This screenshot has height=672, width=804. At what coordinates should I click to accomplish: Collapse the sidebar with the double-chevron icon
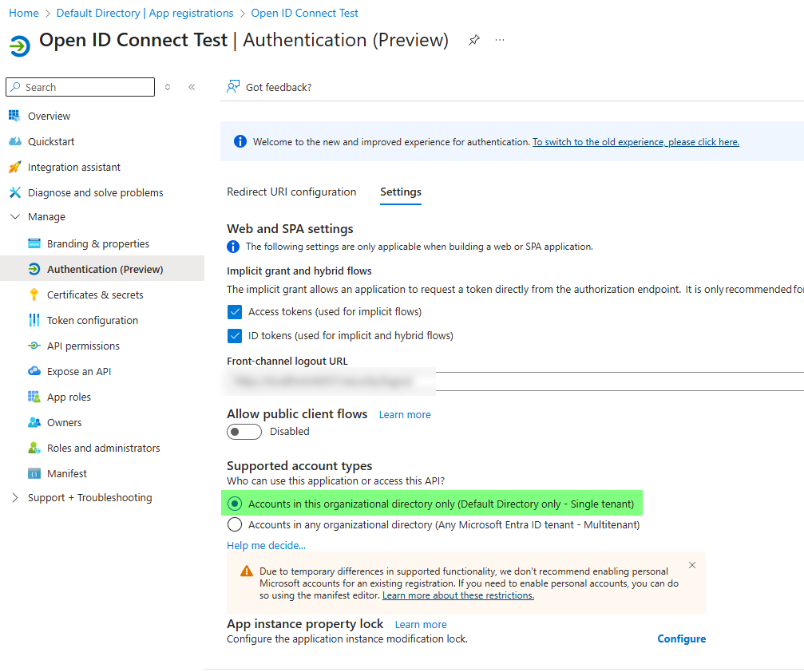(x=192, y=87)
